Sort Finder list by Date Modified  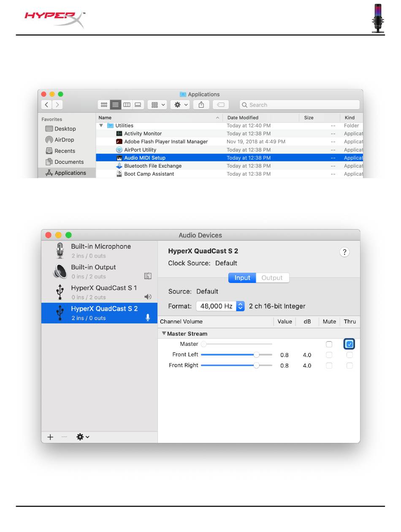(x=262, y=117)
